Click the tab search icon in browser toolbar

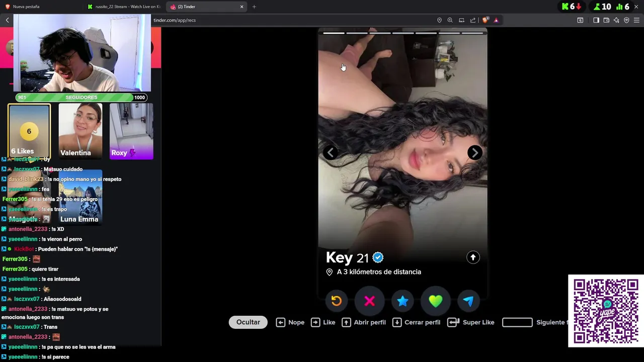coord(580,20)
